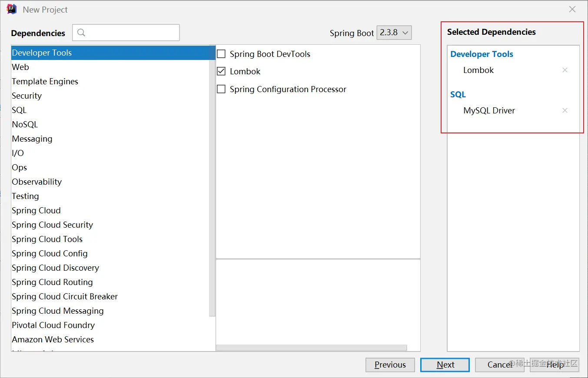Open the Spring Boot version dropdown

pyautogui.click(x=394, y=33)
